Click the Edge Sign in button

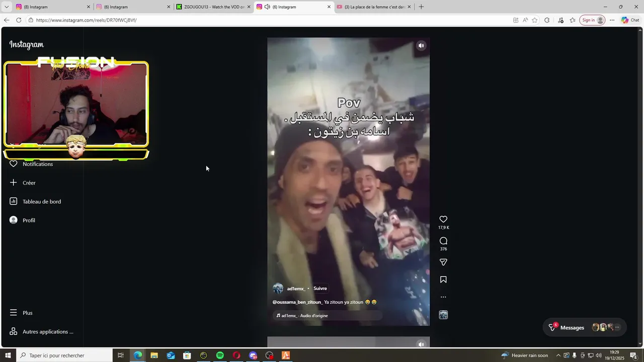coord(592,20)
